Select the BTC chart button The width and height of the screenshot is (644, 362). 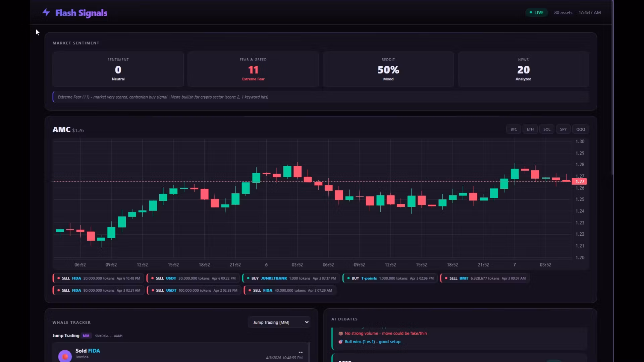[514, 129]
